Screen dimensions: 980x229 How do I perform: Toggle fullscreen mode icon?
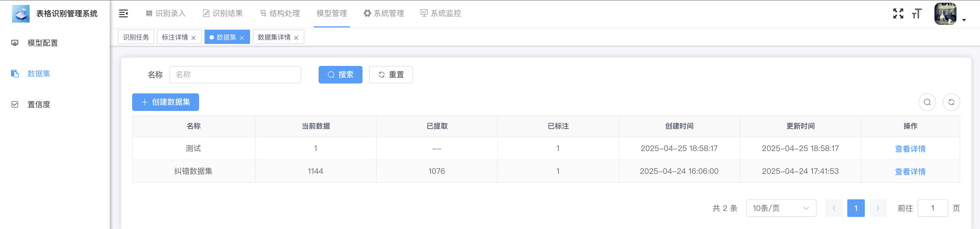point(898,14)
